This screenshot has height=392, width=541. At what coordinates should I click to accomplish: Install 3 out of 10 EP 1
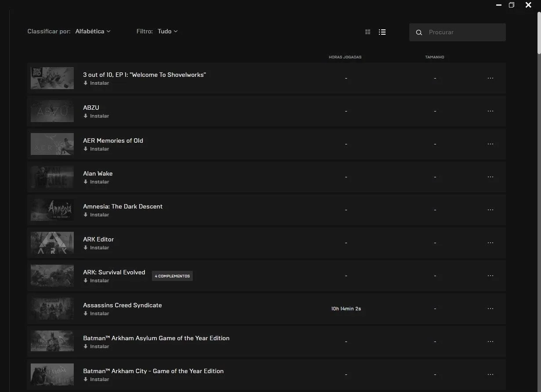pyautogui.click(x=96, y=83)
